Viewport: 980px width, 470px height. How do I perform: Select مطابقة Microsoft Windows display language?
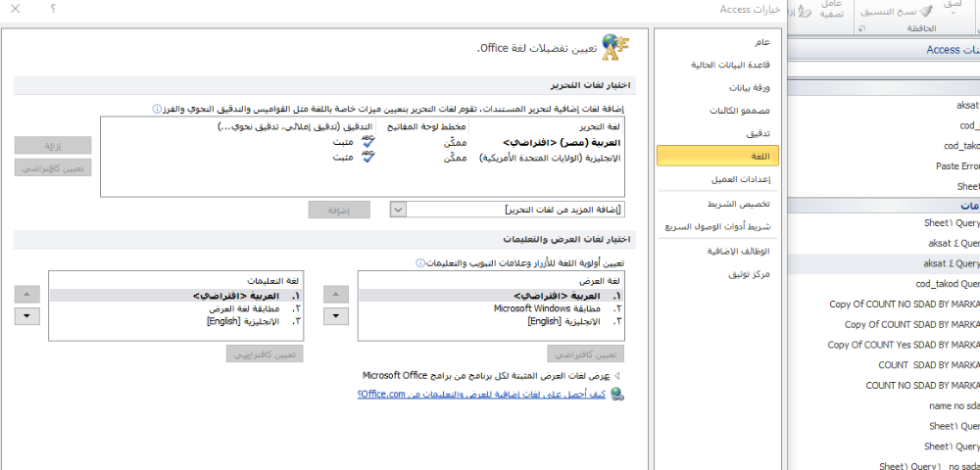coord(491,308)
